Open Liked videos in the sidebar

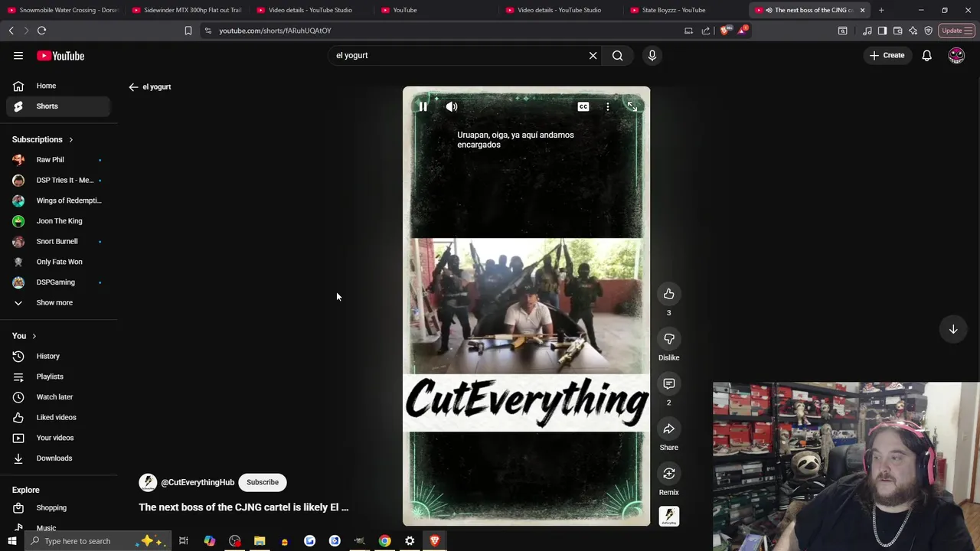click(x=58, y=417)
